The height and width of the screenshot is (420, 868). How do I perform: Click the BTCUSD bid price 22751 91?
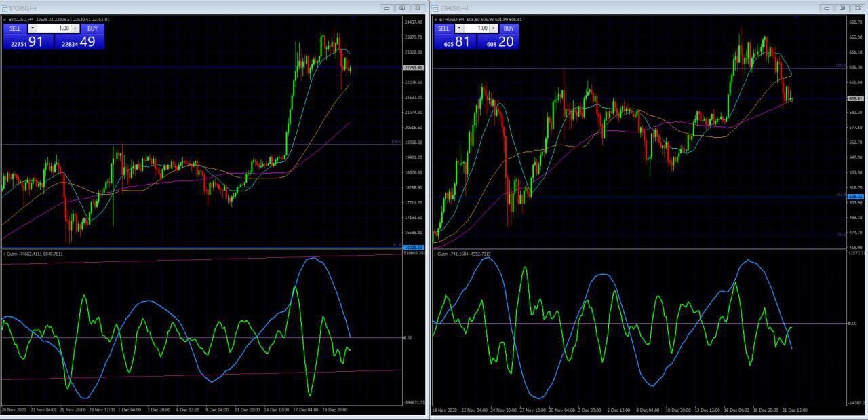click(28, 41)
